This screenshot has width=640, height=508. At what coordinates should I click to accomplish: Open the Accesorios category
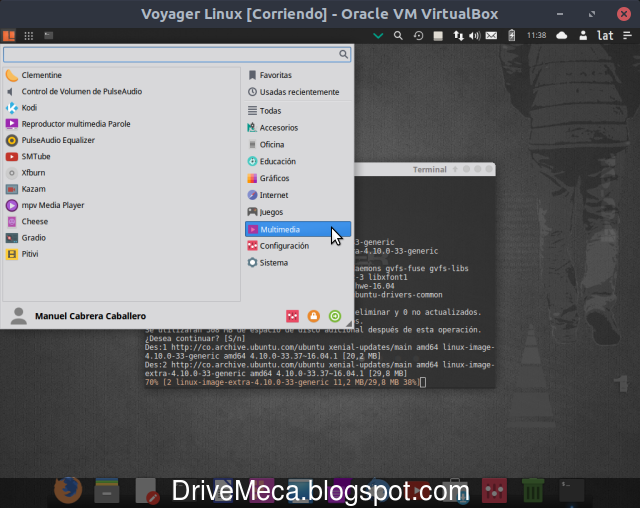[x=298, y=128]
